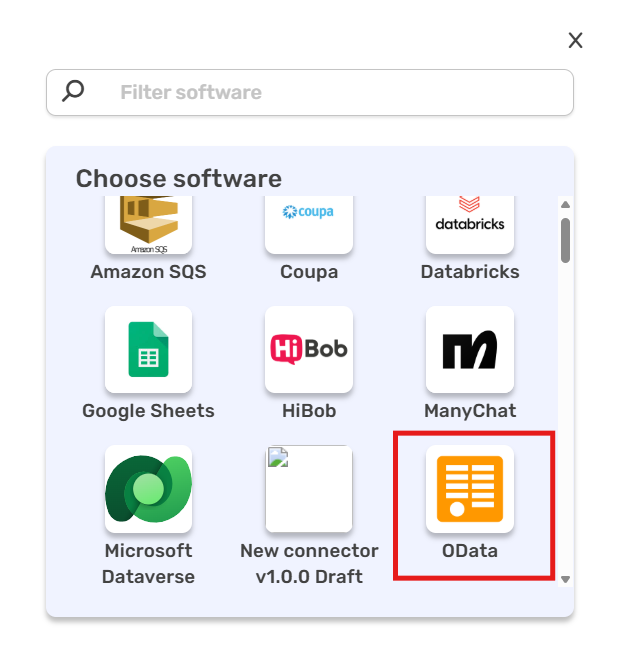The image size is (621, 658).
Task: Click the "Google Sheets" text label
Action: (x=148, y=411)
